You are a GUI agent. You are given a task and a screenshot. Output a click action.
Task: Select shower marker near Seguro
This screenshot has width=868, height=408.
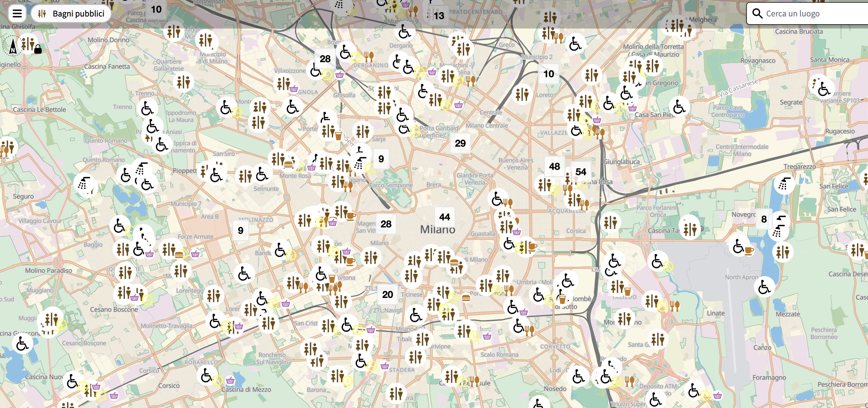click(x=84, y=184)
